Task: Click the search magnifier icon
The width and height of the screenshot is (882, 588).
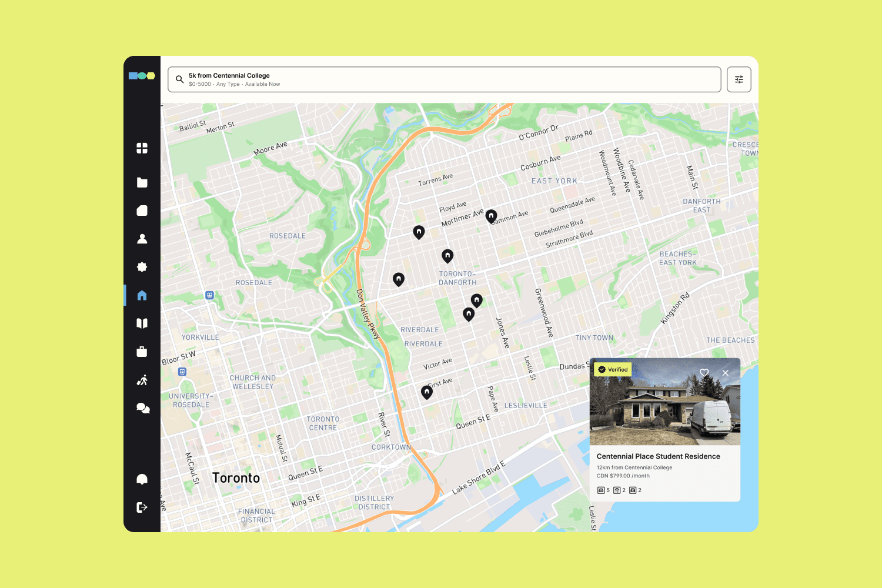Action: pyautogui.click(x=180, y=79)
